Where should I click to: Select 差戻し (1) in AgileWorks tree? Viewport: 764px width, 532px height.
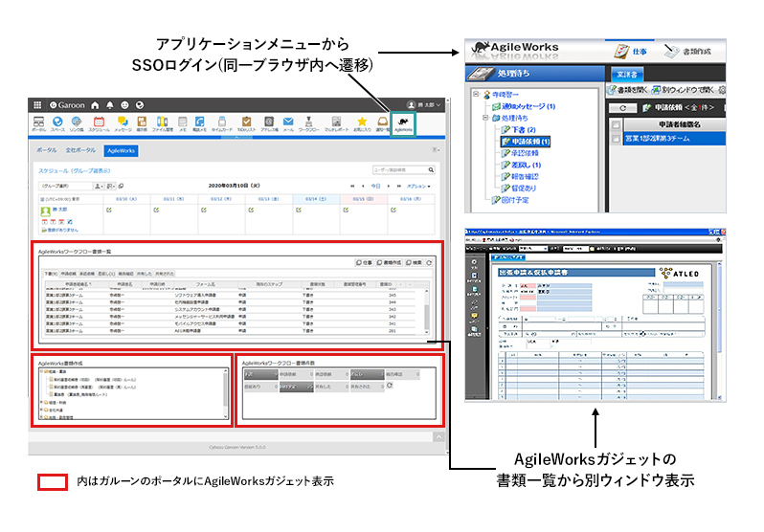[x=522, y=165]
